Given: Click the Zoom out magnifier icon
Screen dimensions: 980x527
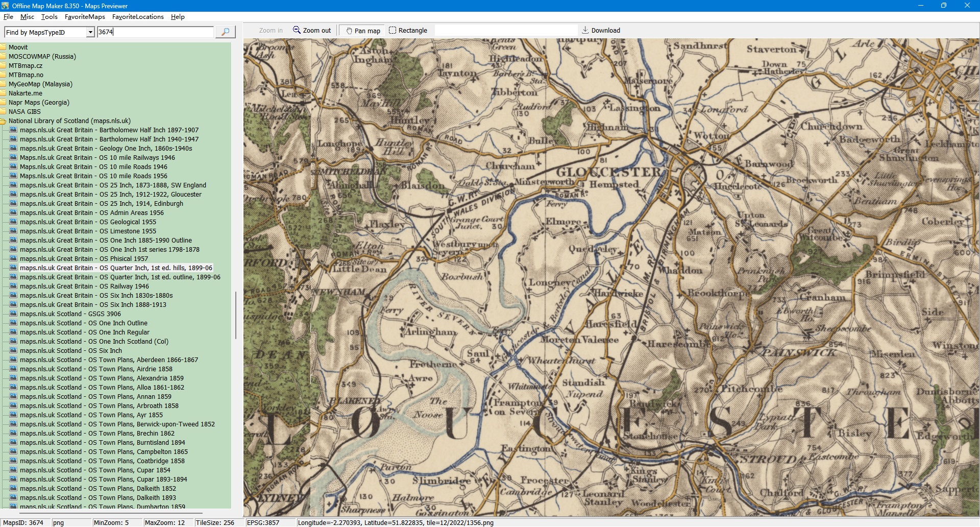Looking at the screenshot, I should [297, 30].
